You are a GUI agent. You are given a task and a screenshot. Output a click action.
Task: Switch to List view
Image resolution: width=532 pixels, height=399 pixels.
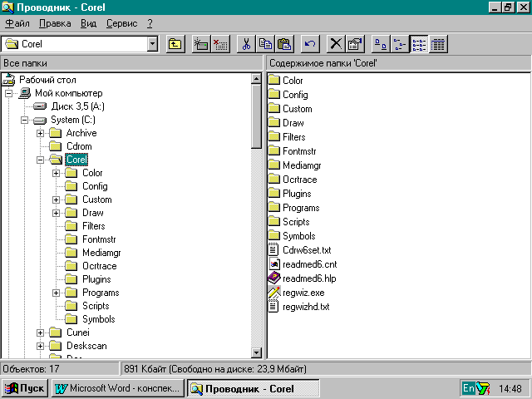click(x=419, y=44)
